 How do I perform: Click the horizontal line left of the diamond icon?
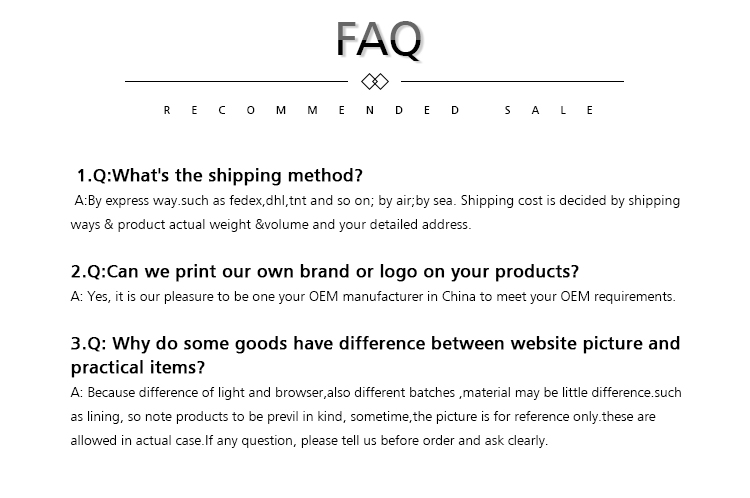pyautogui.click(x=236, y=81)
